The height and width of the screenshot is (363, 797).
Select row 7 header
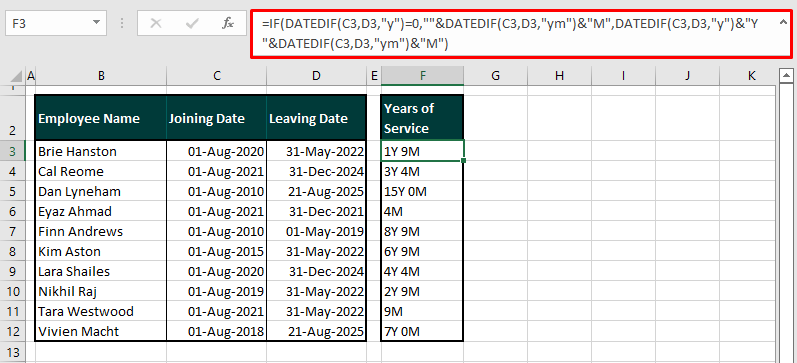coord(13,232)
